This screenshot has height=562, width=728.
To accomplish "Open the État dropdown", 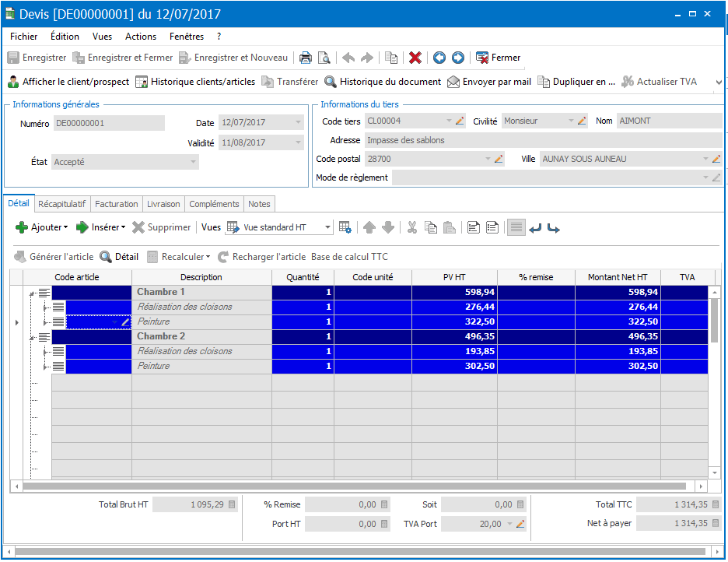I will (x=193, y=162).
